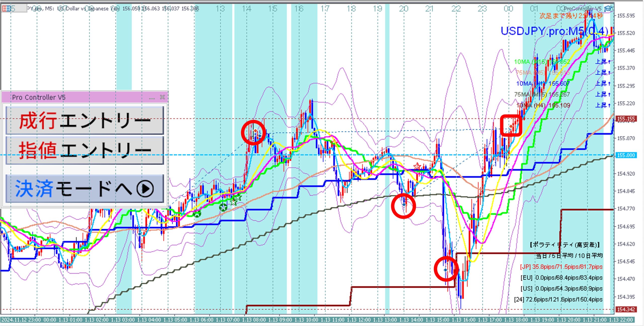
Task: Click the 1.13 08:00 time axis label
Action: click(x=253, y=320)
